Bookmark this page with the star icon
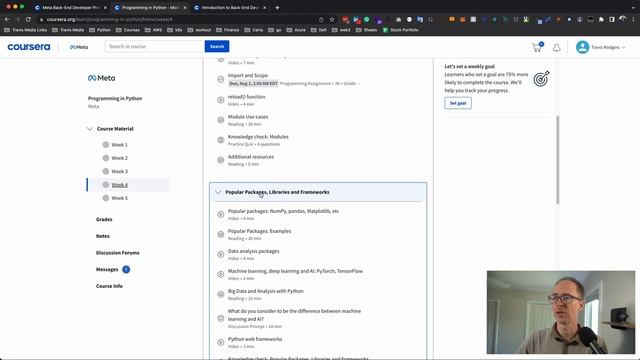This screenshot has height=360, width=640. coord(332,19)
